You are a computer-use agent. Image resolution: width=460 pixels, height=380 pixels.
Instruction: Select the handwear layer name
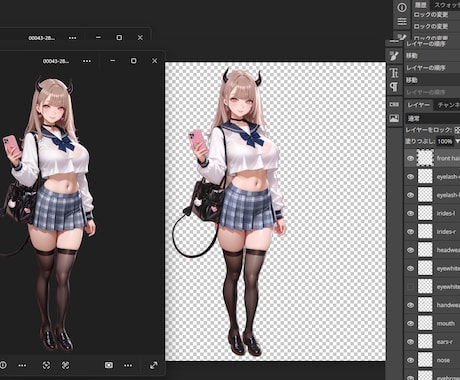tap(448, 305)
